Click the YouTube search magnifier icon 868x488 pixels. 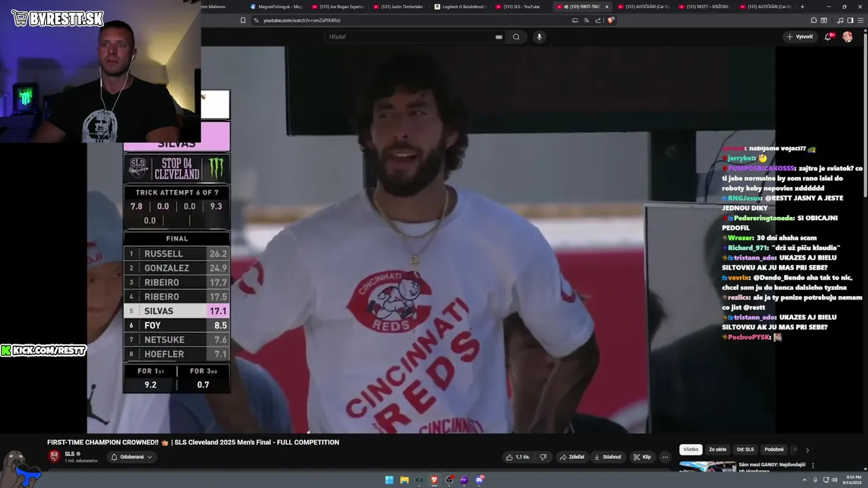click(516, 37)
